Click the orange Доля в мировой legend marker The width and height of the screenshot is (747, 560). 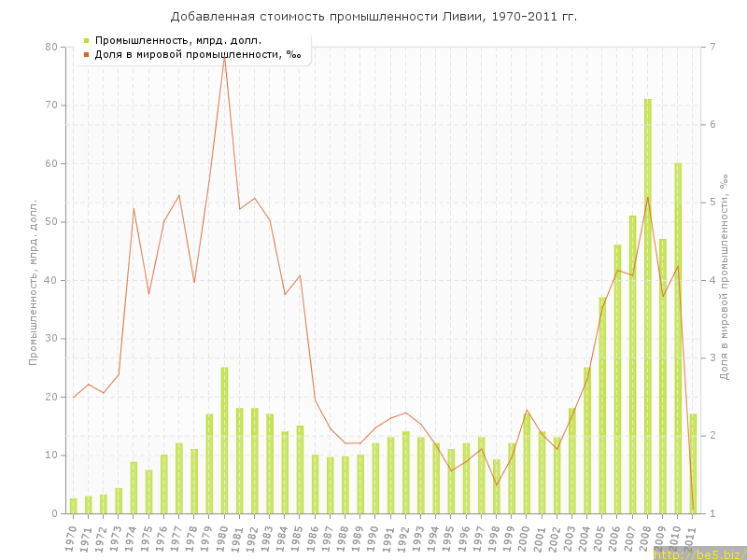(87, 54)
